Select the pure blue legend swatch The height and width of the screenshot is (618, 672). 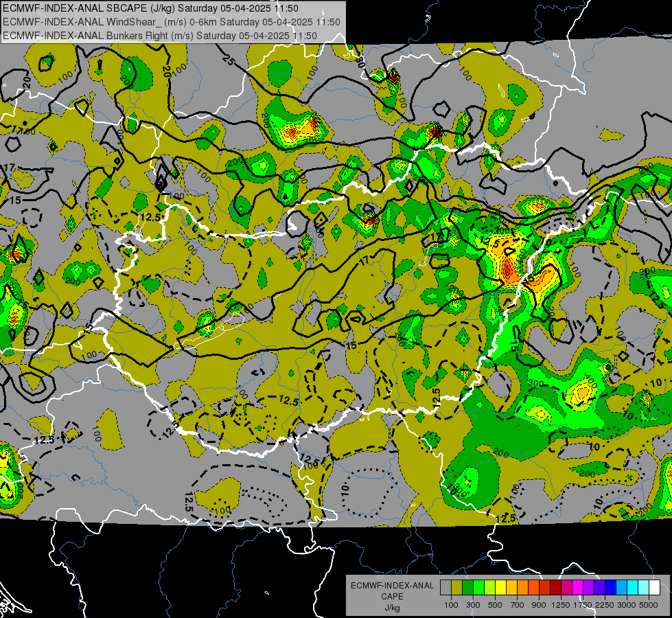[611, 588]
